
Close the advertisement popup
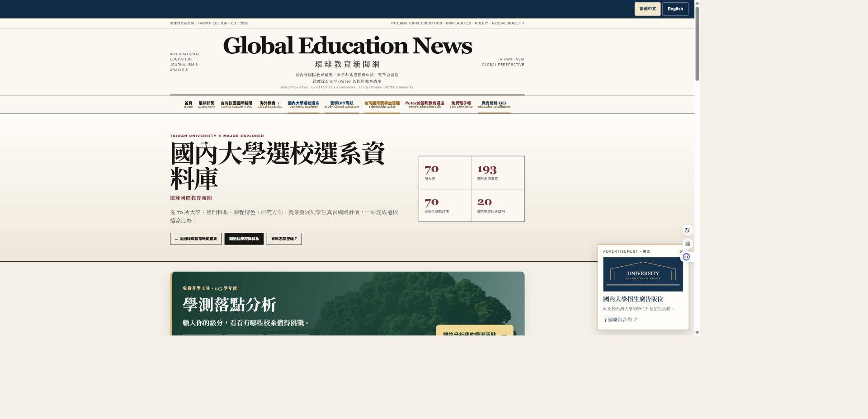click(x=681, y=252)
